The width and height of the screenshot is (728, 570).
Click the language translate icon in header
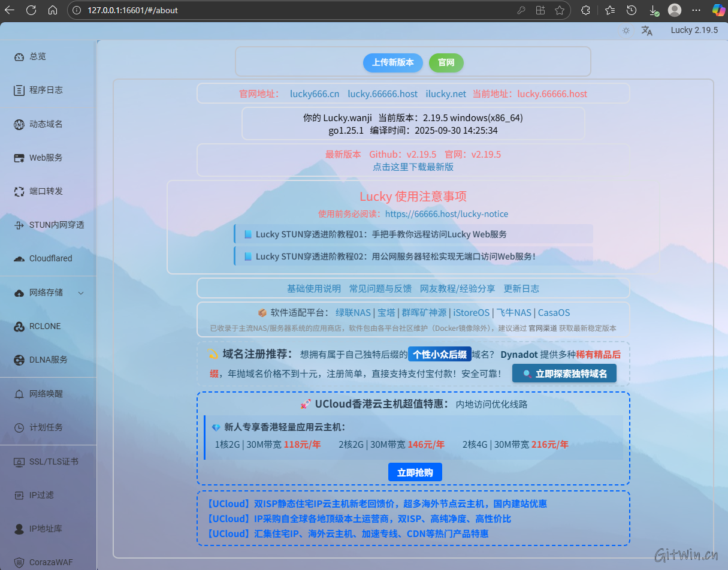(x=647, y=31)
